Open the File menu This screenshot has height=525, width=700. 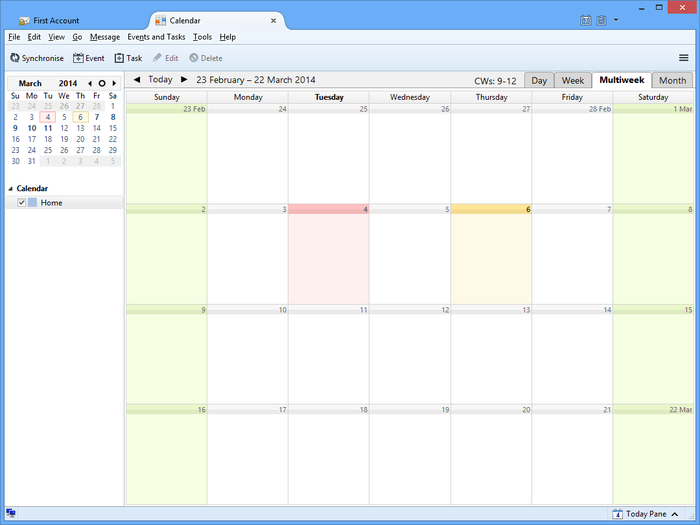(14, 37)
